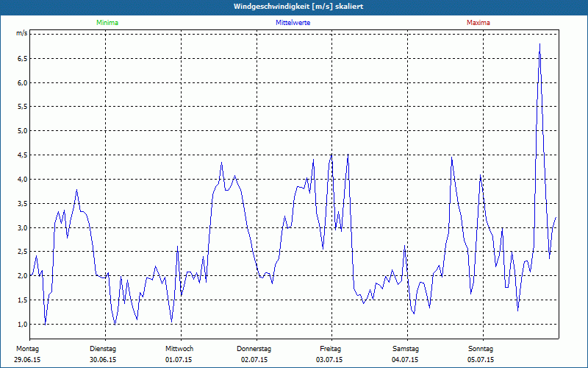Click the 1,0 y-axis value
588x368 pixels.
pyautogui.click(x=23, y=324)
